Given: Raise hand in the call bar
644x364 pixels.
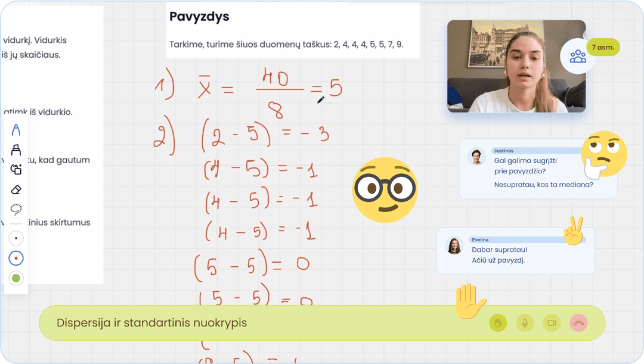Looking at the screenshot, I should click(x=498, y=323).
